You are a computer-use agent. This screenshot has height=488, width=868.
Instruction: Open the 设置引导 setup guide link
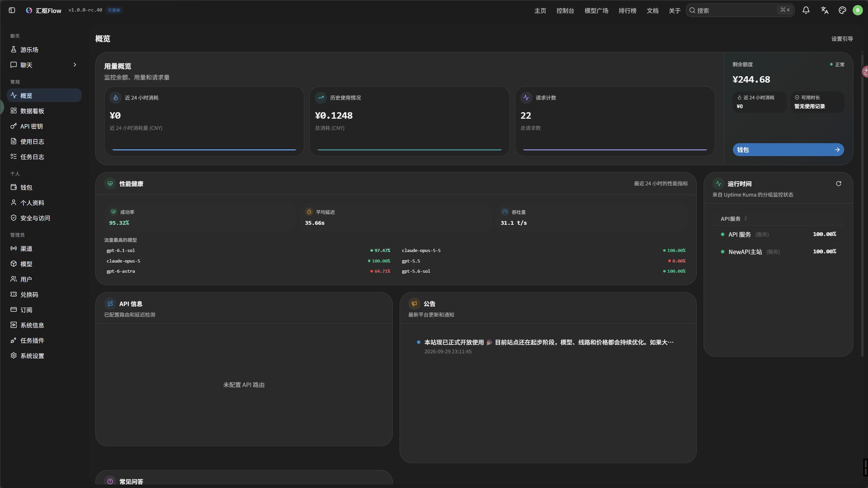[842, 39]
